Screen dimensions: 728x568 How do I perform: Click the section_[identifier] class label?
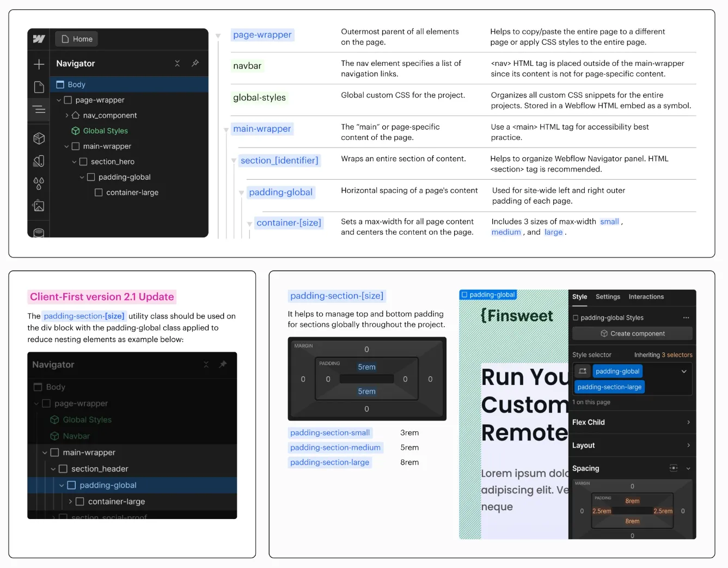(x=279, y=161)
